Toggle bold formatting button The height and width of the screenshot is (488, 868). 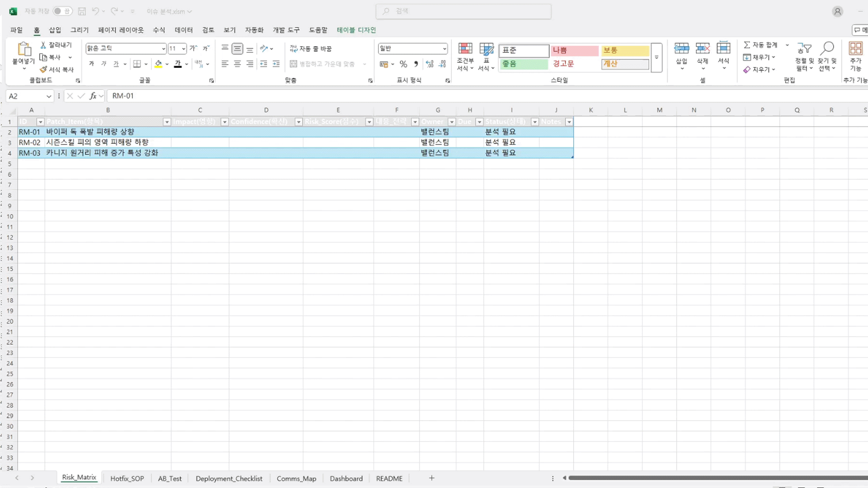(91, 64)
